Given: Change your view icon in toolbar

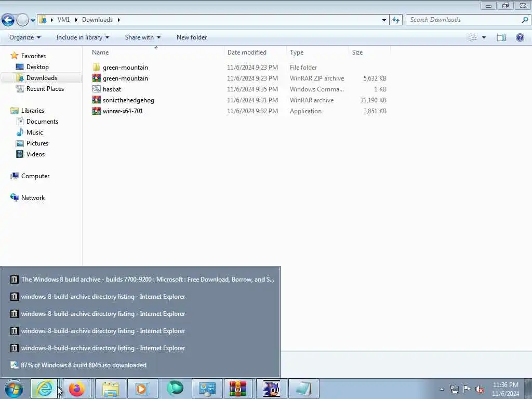Looking at the screenshot, I should coord(473,37).
